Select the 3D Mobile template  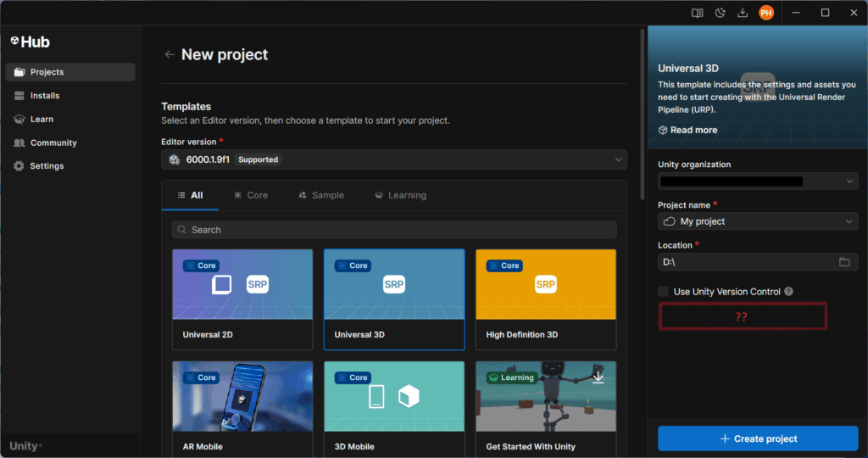click(x=394, y=409)
